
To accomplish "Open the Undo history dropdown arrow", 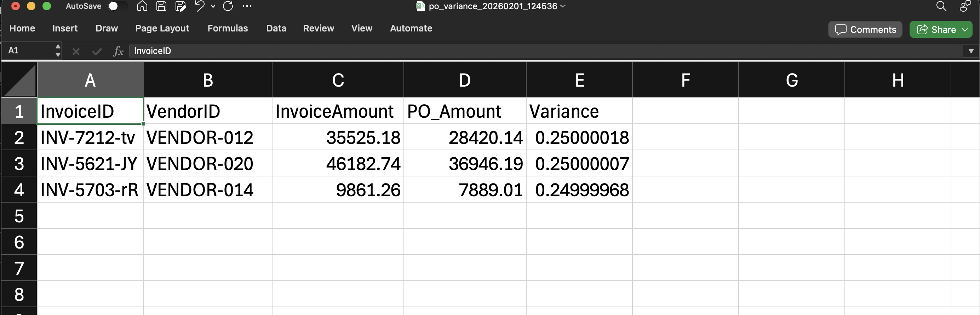I will (213, 6).
